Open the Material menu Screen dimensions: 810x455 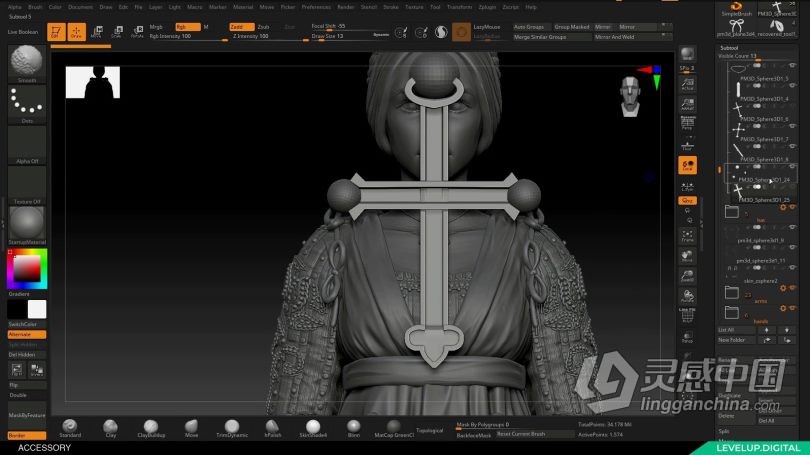(x=243, y=7)
